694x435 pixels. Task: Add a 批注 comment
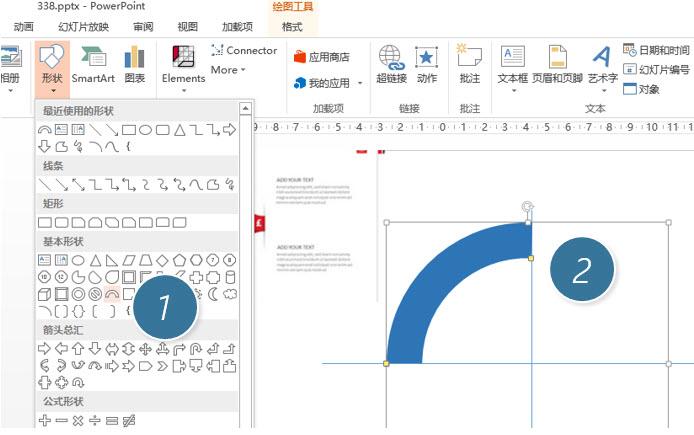(470, 65)
